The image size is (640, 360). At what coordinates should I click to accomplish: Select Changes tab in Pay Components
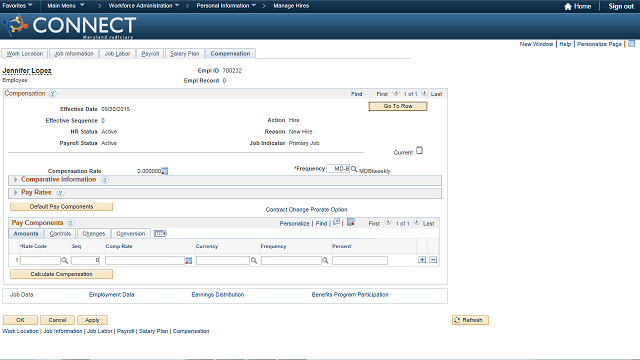[x=93, y=233]
